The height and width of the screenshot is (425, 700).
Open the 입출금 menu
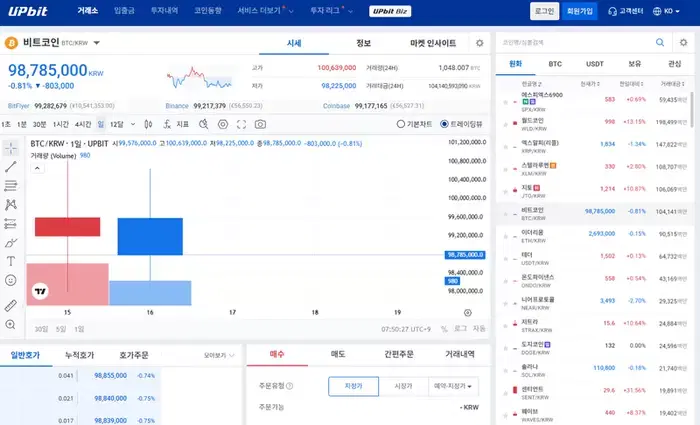[x=124, y=11]
